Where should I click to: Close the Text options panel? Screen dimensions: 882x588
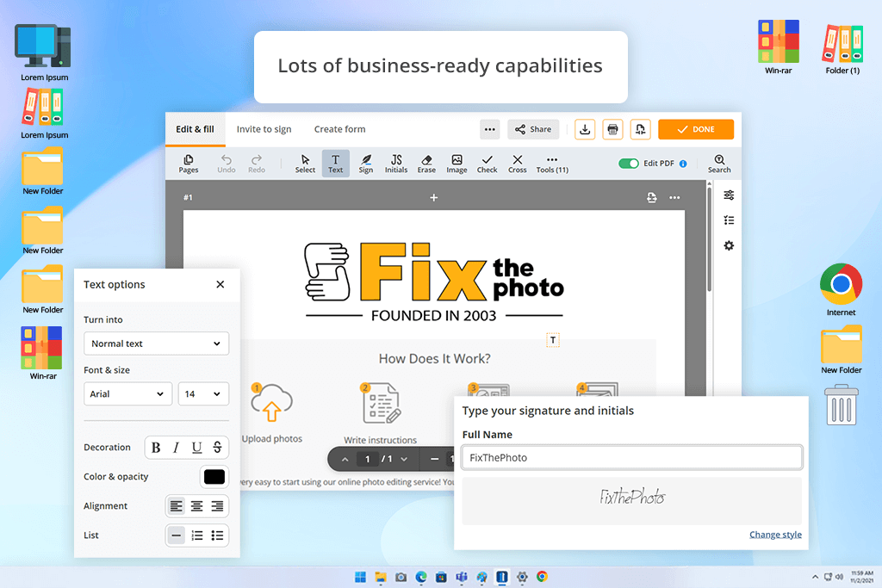pos(220,284)
